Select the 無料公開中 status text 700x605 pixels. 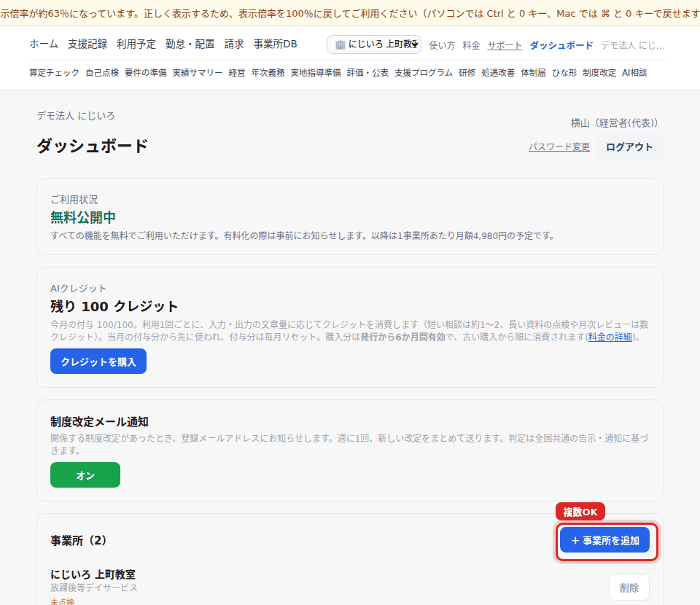click(x=83, y=217)
